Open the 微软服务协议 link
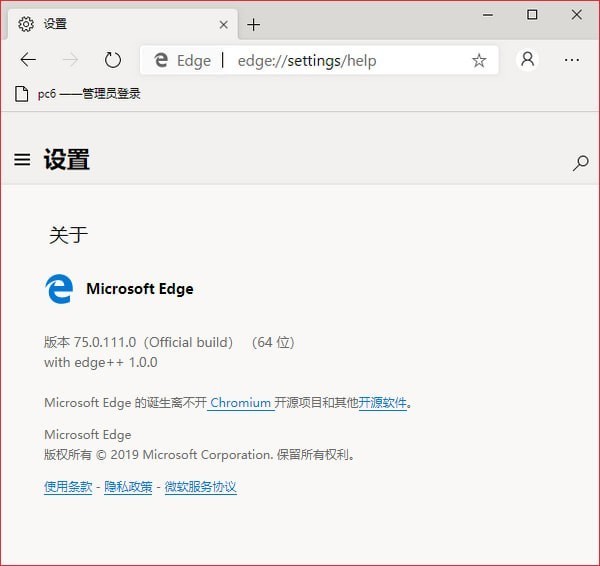 coord(201,487)
